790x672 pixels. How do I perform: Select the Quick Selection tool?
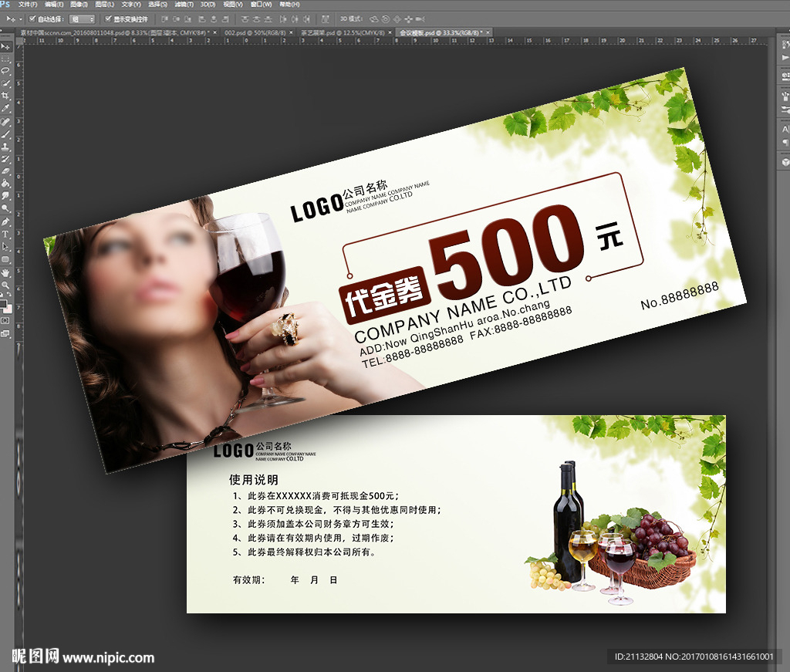pos(5,83)
